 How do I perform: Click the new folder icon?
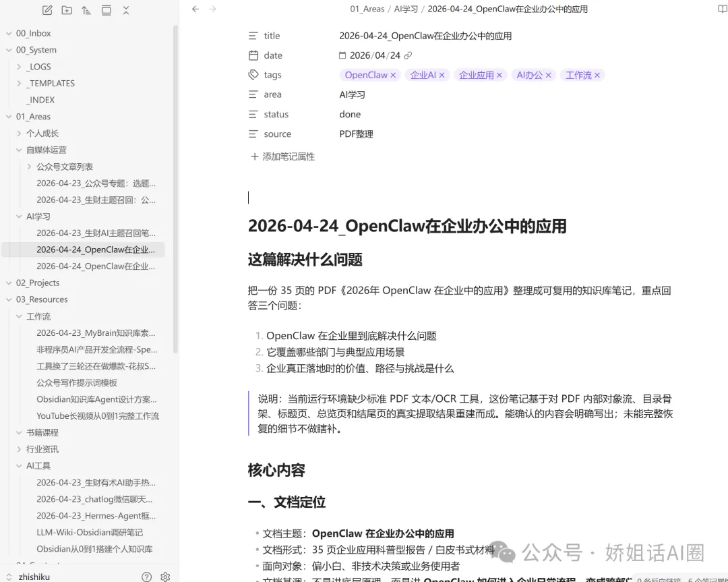[x=66, y=10]
